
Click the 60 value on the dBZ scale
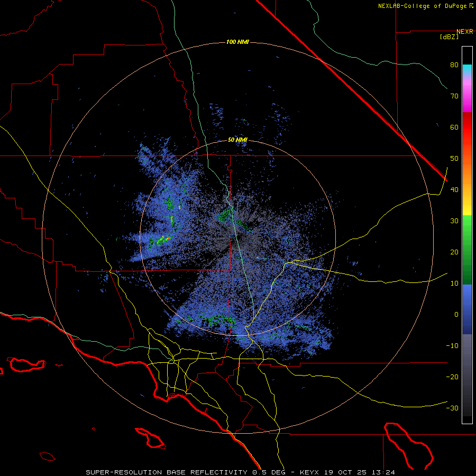click(x=454, y=127)
